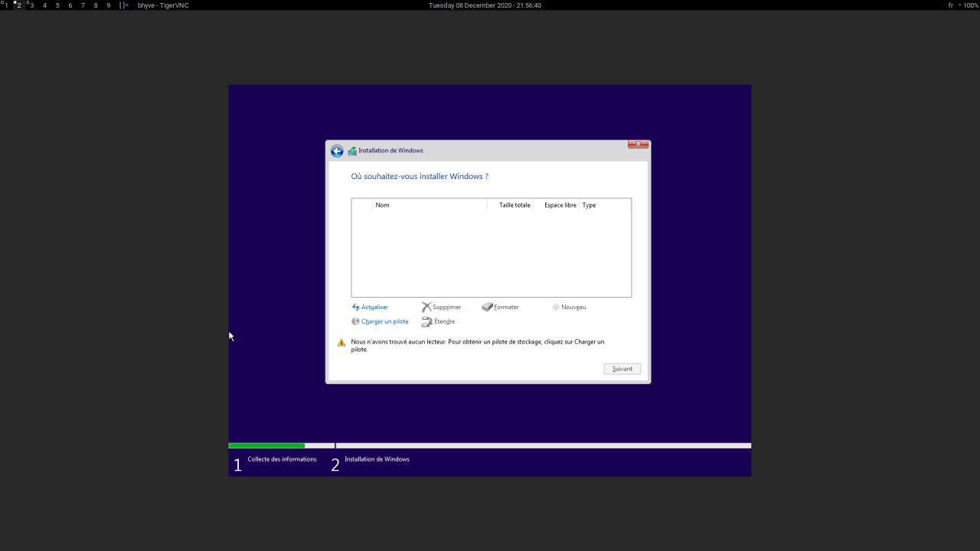Click the heading "Où souhaitez-vous installer Windows ?"
Viewport: 980px width, 551px height.
point(420,176)
